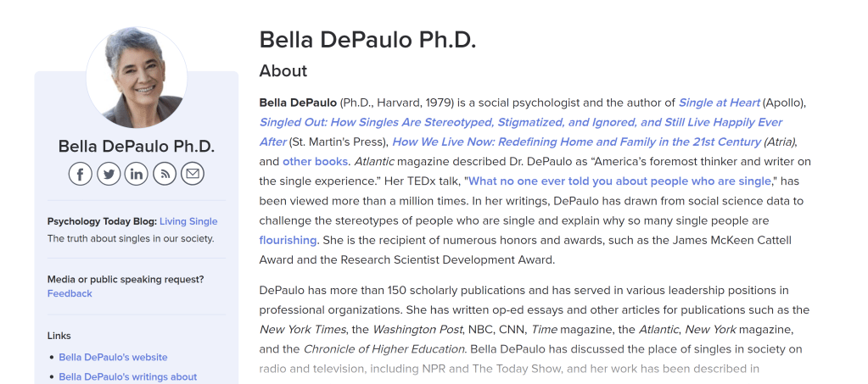Click the Feedback link
The width and height of the screenshot is (868, 384).
70,293
